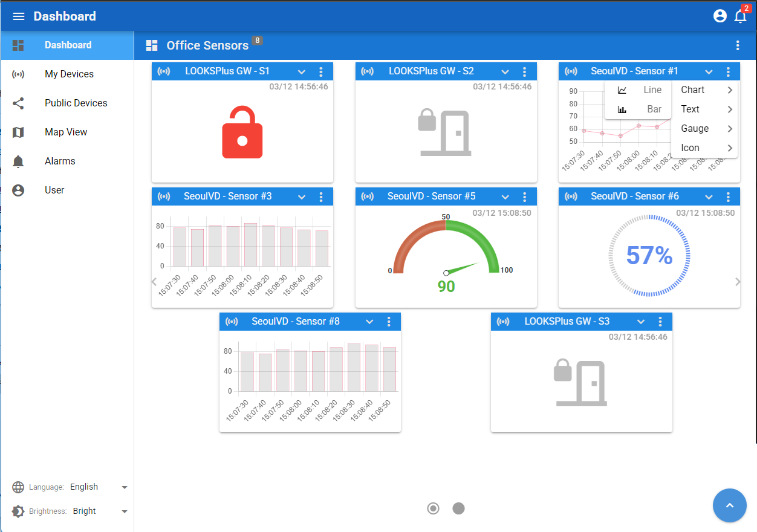The image size is (757, 532).
Task: Expand the SeoulVD - Sensor #6 chevron dropdown
Action: (709, 197)
